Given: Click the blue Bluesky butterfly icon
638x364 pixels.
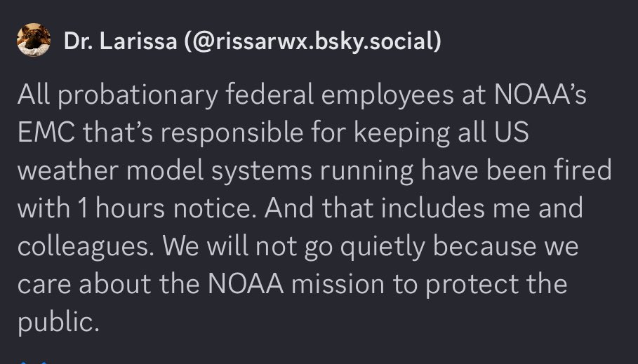Looking at the screenshot, I should point(34,362).
